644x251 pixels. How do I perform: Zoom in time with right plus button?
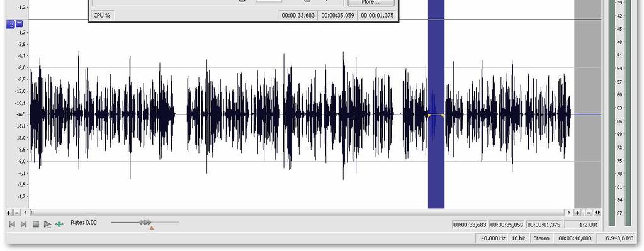[x=577, y=213]
